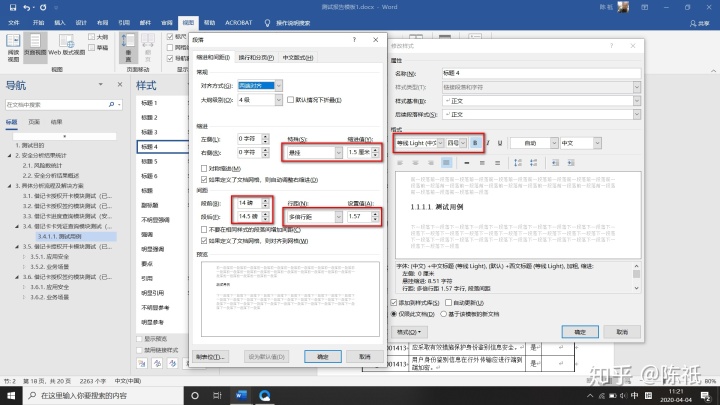Image resolution: width=720 pixels, height=405 pixels.
Task: Click the New Style icon in 样式 pane
Action: coord(142,363)
